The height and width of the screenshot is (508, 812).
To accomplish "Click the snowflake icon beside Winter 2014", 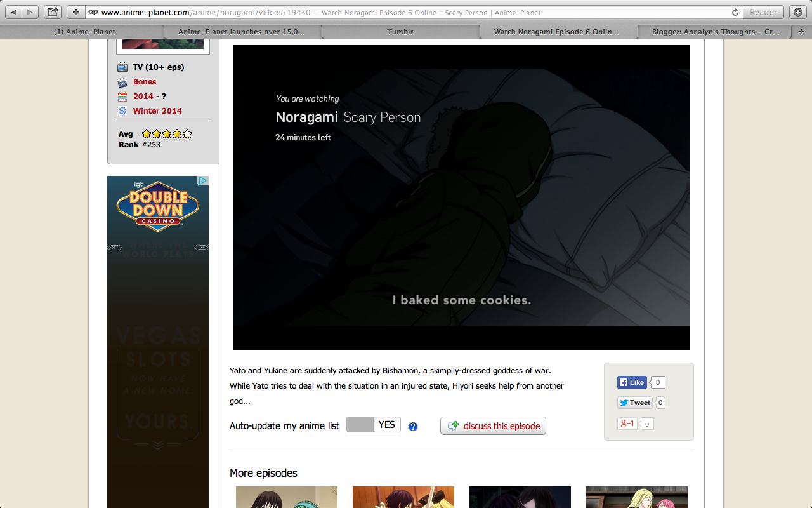I will [122, 111].
